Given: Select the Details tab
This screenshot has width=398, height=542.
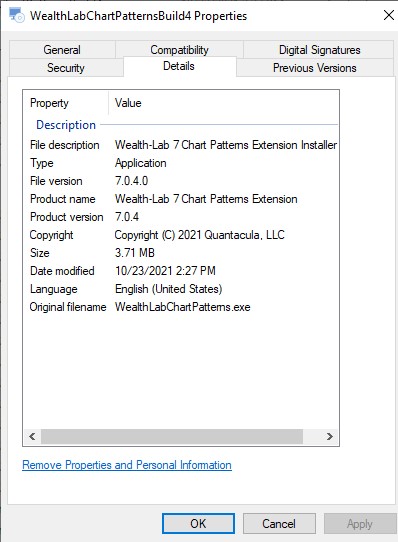Looking at the screenshot, I should [x=179, y=66].
